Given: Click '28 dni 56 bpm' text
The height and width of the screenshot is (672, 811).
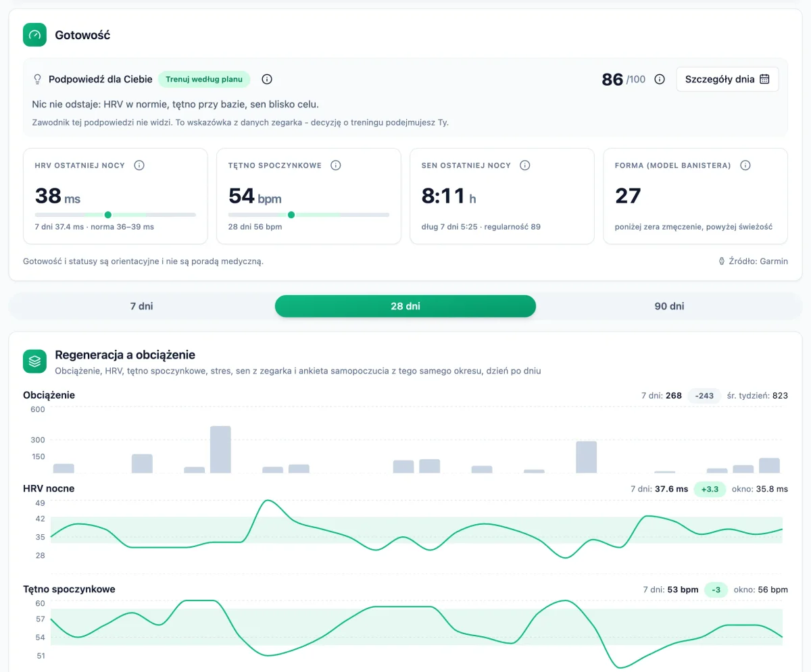Looking at the screenshot, I should [x=255, y=227].
